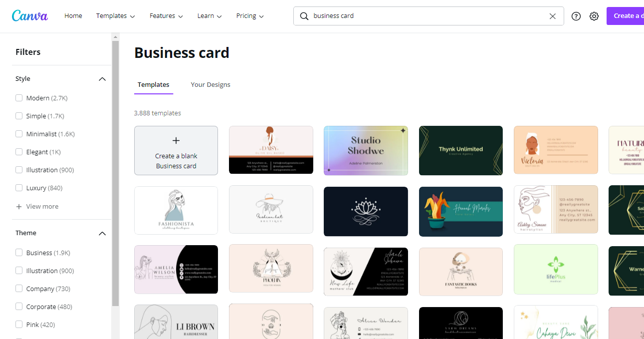644x339 pixels.
Task: Click the plus icon on the blank Business card tile
Action: 176,141
